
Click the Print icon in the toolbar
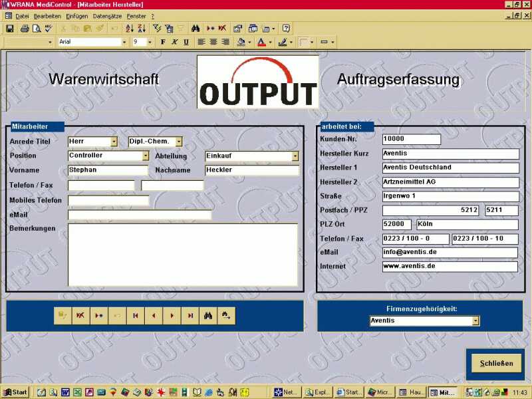tap(25, 29)
